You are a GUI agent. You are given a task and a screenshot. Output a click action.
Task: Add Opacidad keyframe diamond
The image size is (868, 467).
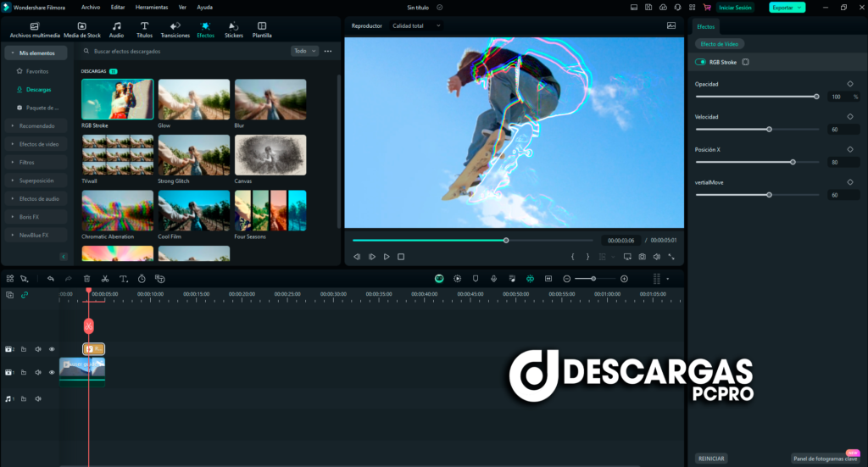[x=850, y=84]
